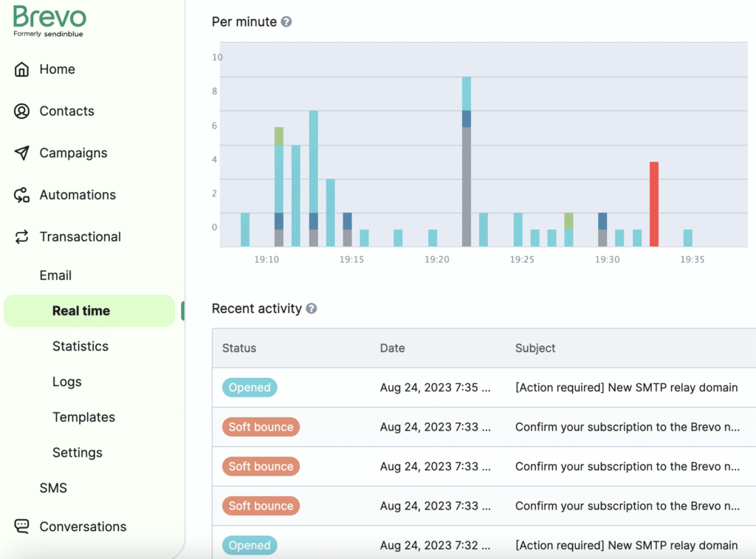This screenshot has height=559, width=756.
Task: Click the Home house icon
Action: click(x=22, y=69)
